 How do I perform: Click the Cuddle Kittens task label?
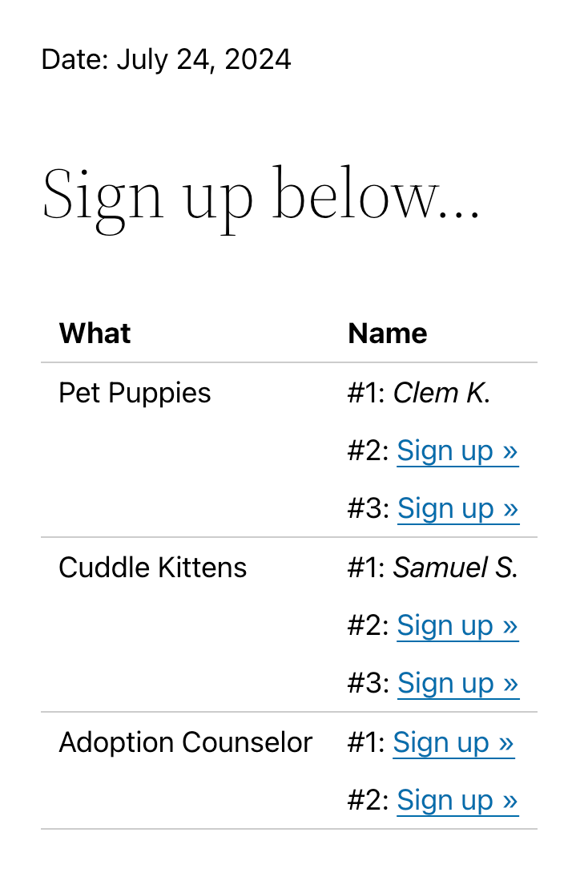[152, 568]
